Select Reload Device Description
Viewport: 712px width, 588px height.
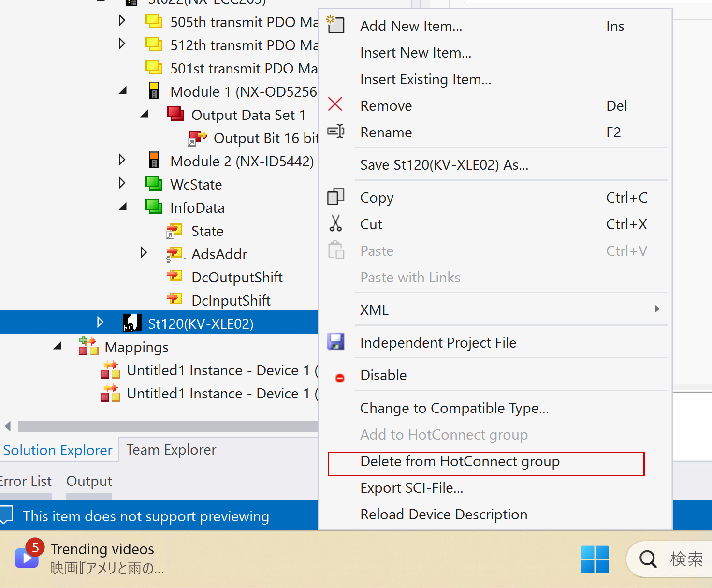(x=443, y=514)
